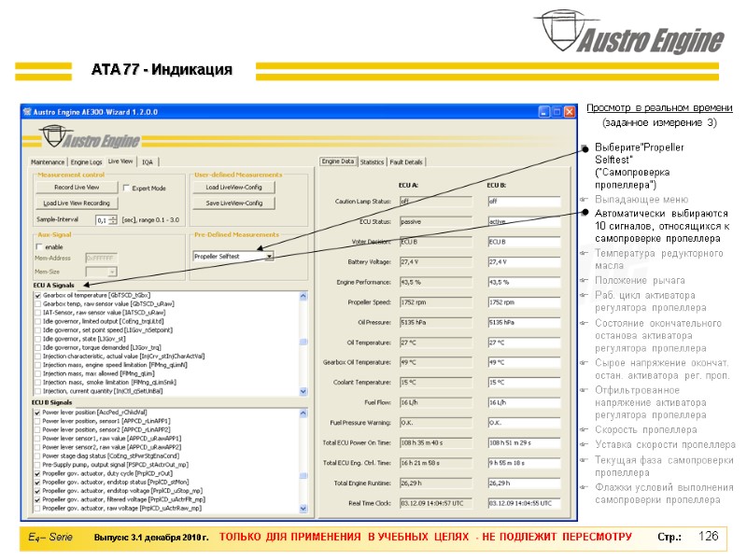Check Propeller gov. actuator, raw voltage
The image size is (747, 560).
click(37, 509)
